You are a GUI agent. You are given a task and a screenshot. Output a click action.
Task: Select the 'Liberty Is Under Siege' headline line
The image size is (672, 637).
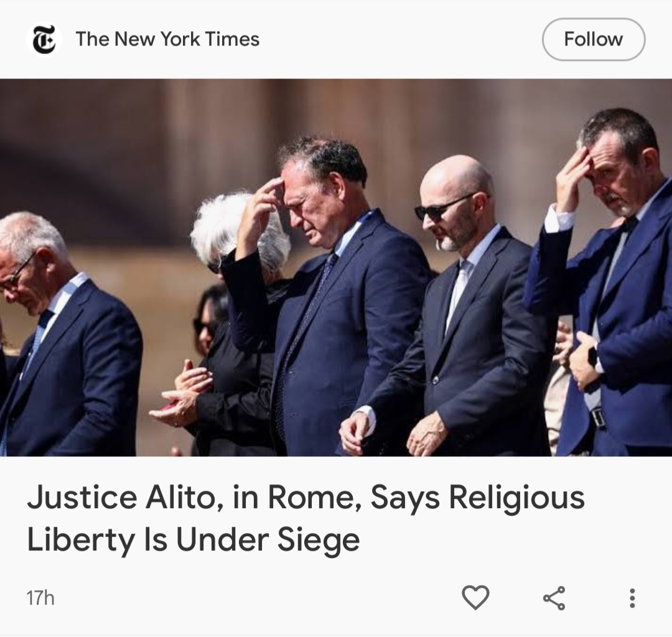(193, 540)
